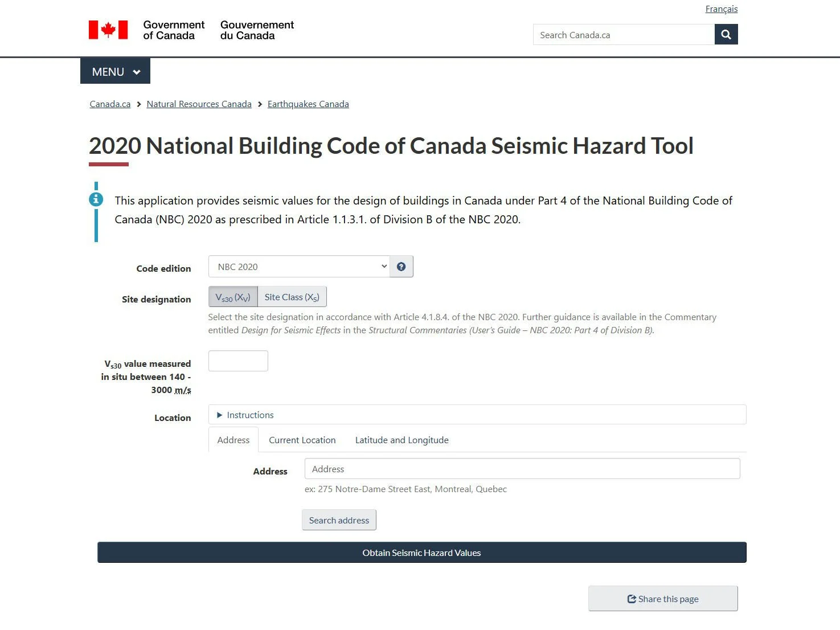Focus the Address text input field
Screen dimensions: 840x630
pyautogui.click(x=522, y=469)
